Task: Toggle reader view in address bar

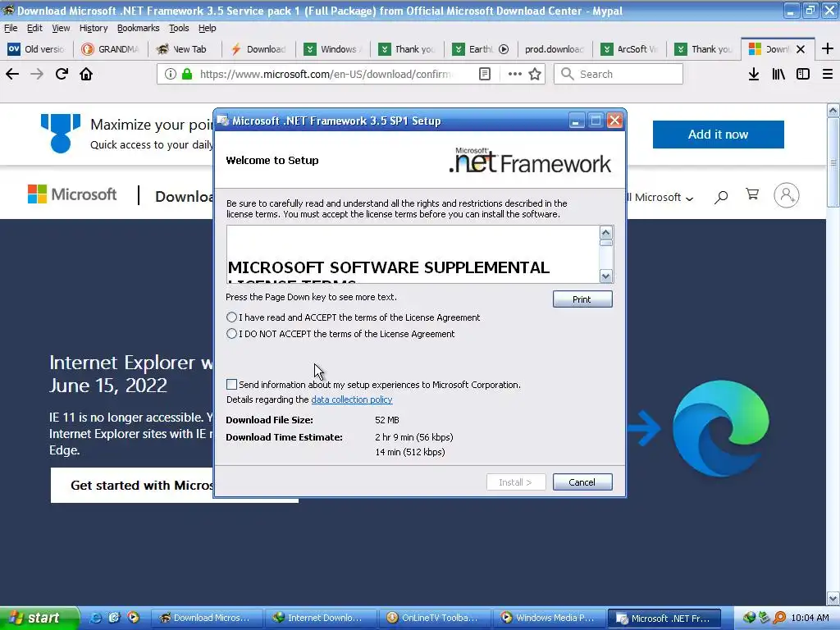Action: click(x=485, y=74)
